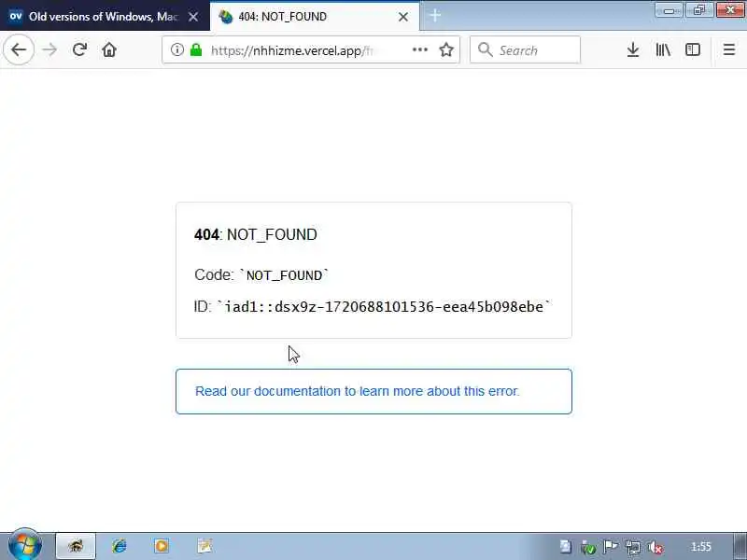This screenshot has width=747, height=560.
Task: Click the 404: NOT_FOUND heading text
Action: 256,234
